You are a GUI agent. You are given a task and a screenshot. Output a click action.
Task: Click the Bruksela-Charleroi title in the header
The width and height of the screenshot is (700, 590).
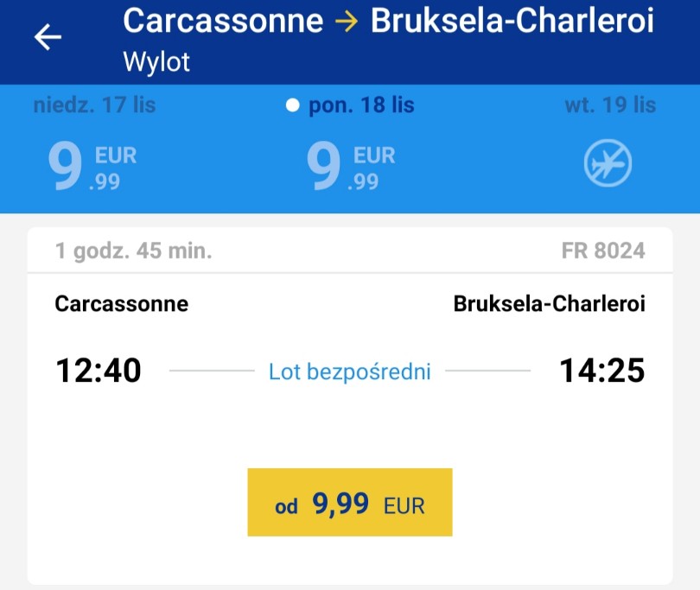[512, 21]
